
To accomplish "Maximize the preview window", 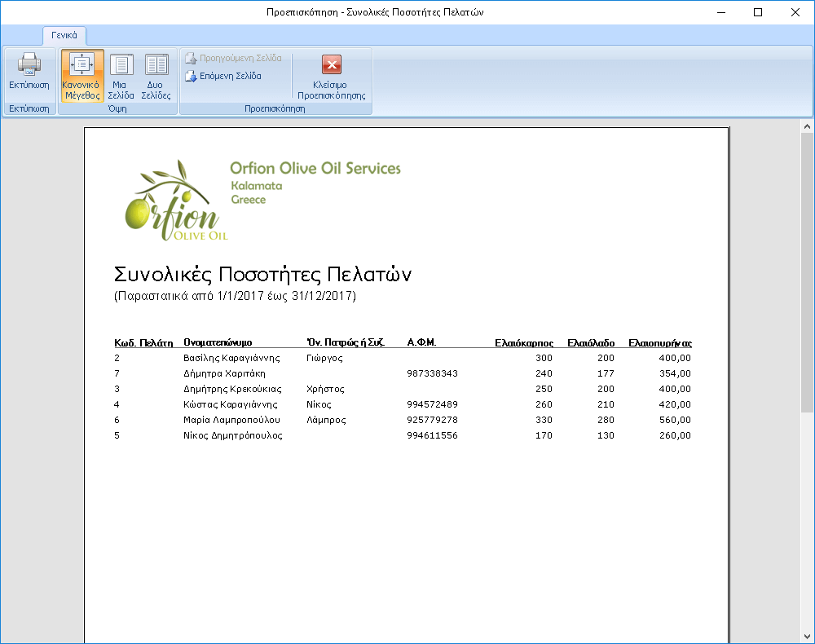I will (758, 12).
